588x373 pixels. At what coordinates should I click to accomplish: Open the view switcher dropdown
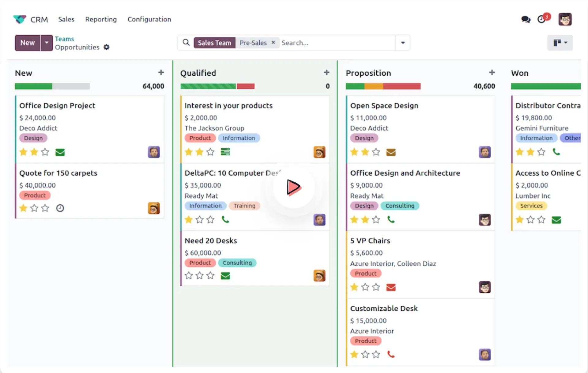tap(560, 43)
